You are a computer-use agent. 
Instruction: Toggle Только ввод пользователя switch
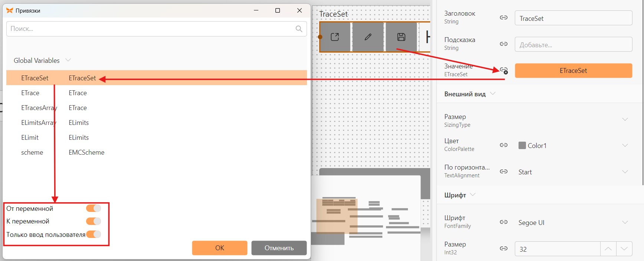coord(94,234)
